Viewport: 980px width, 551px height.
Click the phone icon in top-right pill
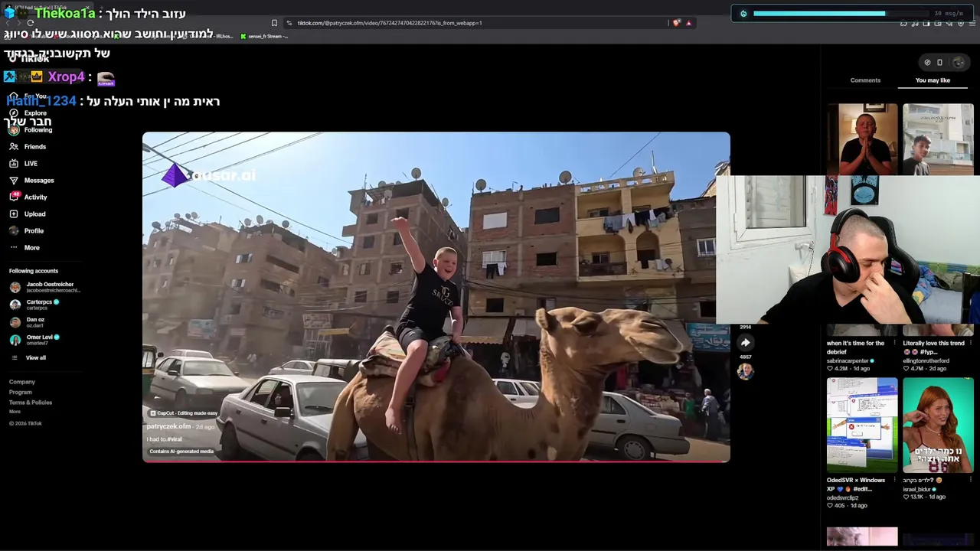tap(940, 63)
